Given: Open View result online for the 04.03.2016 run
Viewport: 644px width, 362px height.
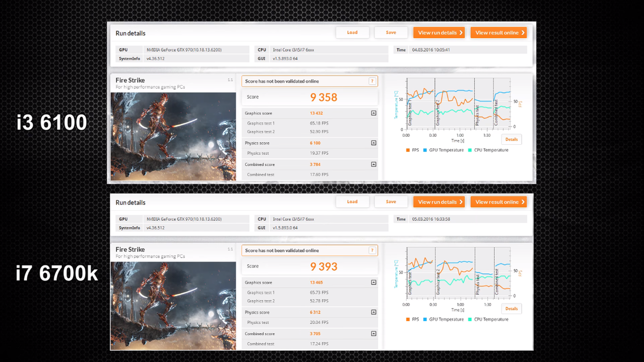Looking at the screenshot, I should (499, 32).
